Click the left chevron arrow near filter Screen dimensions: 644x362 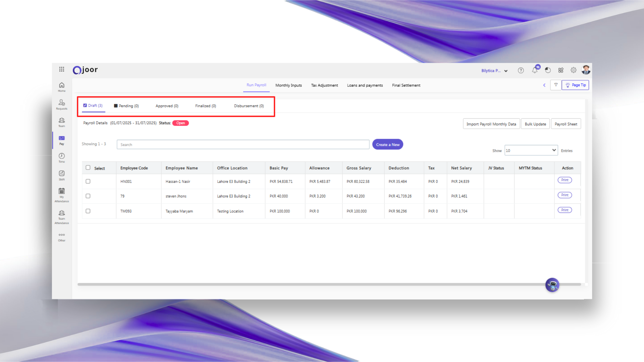click(x=544, y=85)
